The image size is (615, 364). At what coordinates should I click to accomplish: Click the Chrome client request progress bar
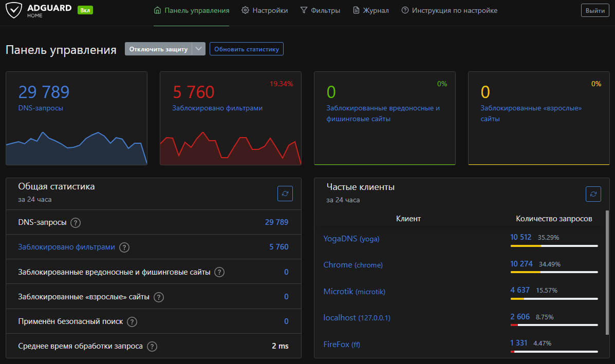coord(554,272)
